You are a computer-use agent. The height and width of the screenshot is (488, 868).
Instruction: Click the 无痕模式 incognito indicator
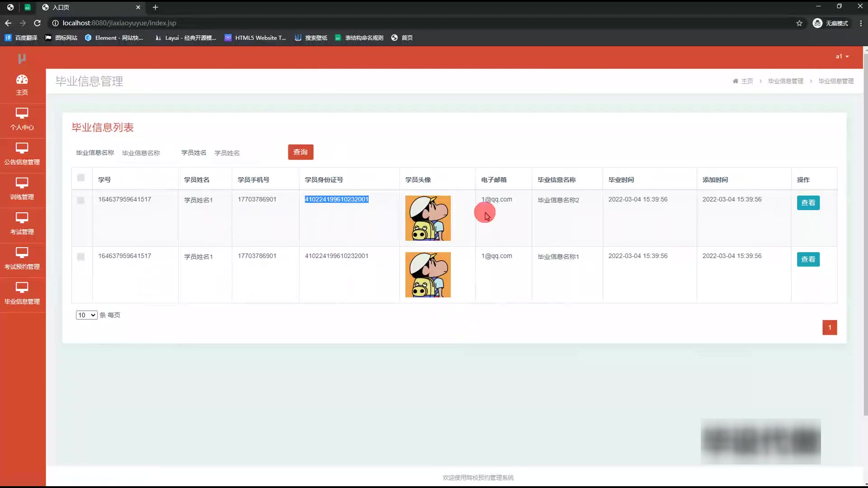click(830, 23)
